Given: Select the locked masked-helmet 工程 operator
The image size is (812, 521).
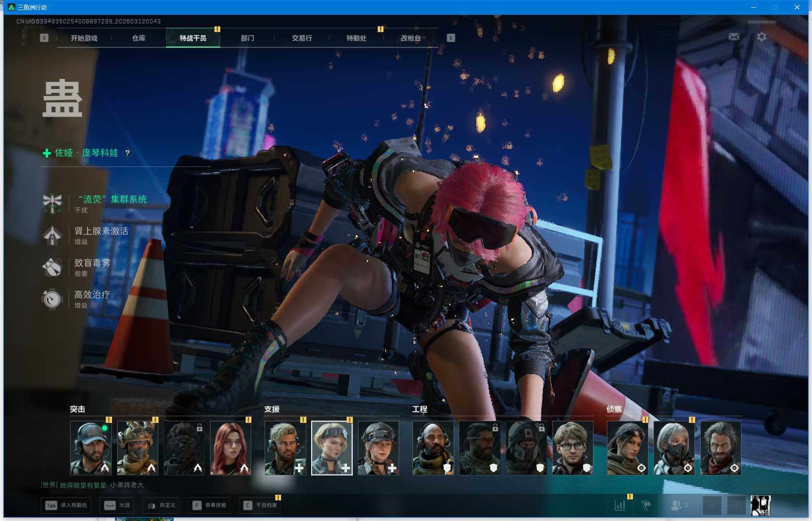Looking at the screenshot, I should tap(526, 448).
